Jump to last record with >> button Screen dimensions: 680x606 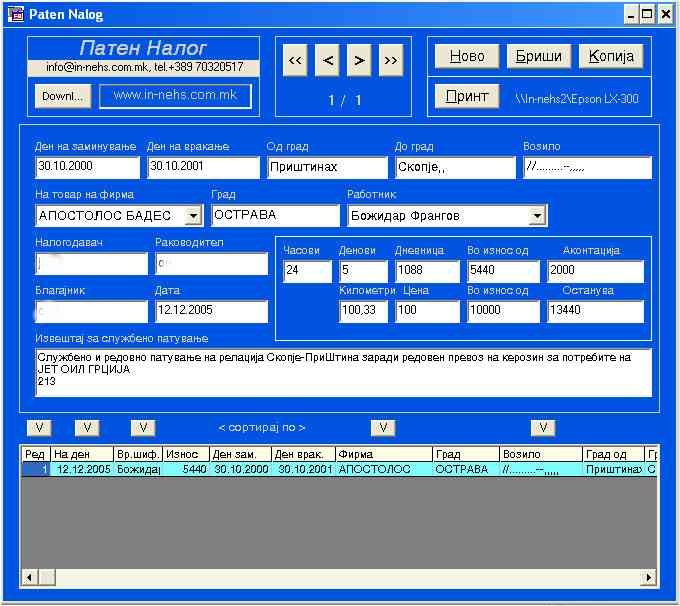click(391, 60)
